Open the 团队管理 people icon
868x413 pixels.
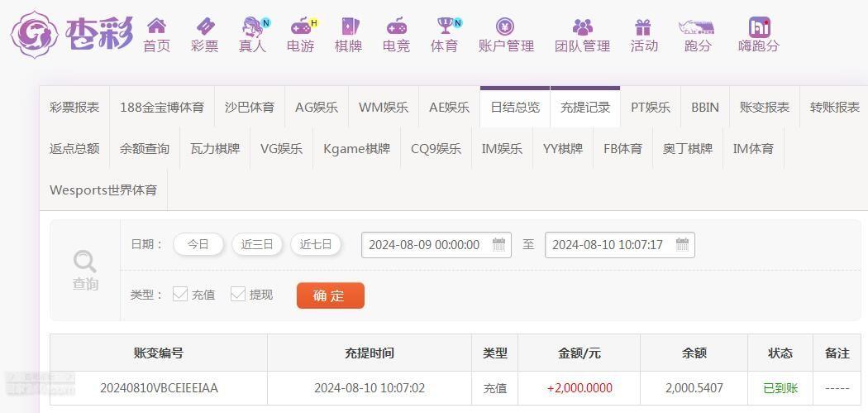582,26
